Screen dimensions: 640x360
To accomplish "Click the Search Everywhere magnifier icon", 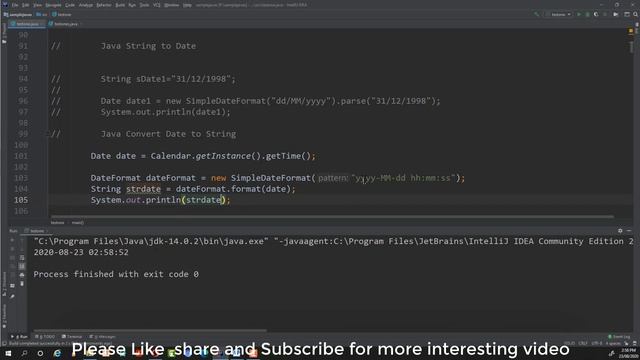I will point(636,14).
